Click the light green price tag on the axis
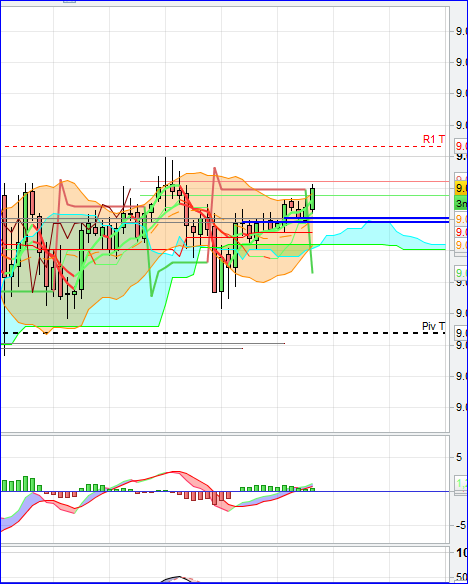The height and width of the screenshot is (584, 468). point(461,273)
